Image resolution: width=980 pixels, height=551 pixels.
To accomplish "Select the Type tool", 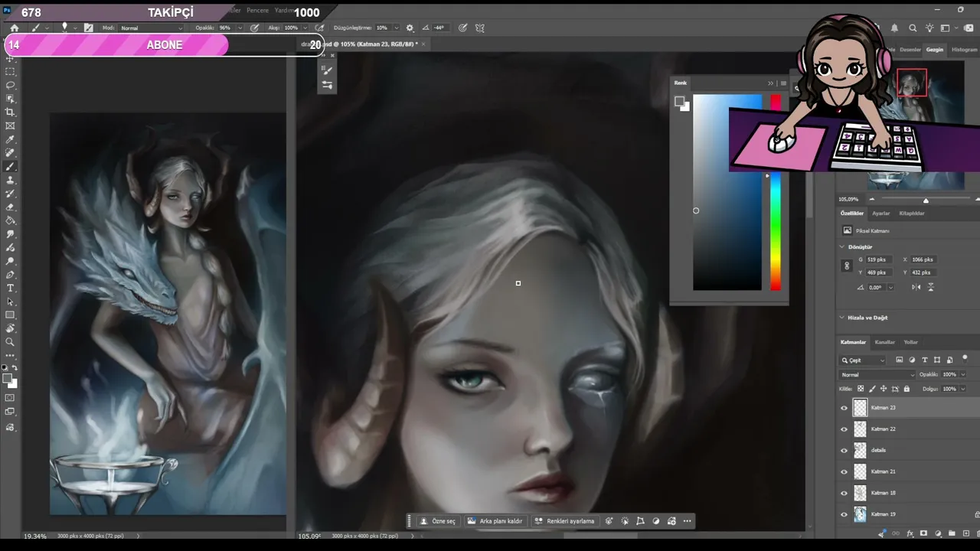I will [11, 289].
